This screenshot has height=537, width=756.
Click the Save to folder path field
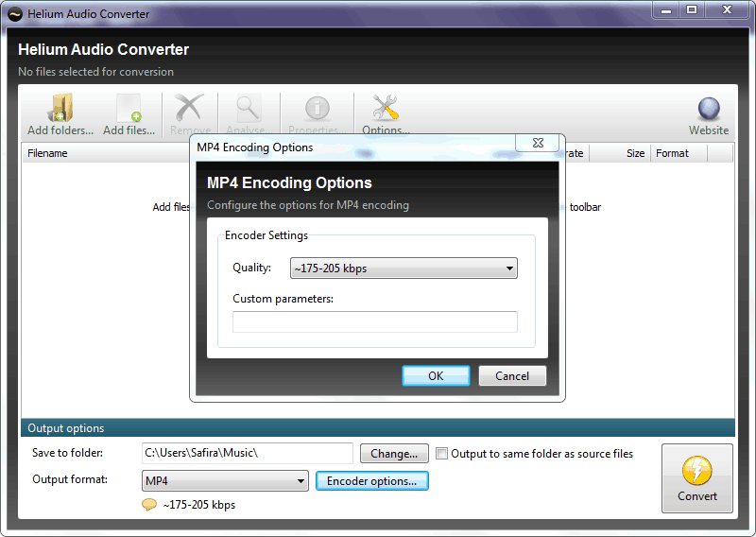(248, 453)
